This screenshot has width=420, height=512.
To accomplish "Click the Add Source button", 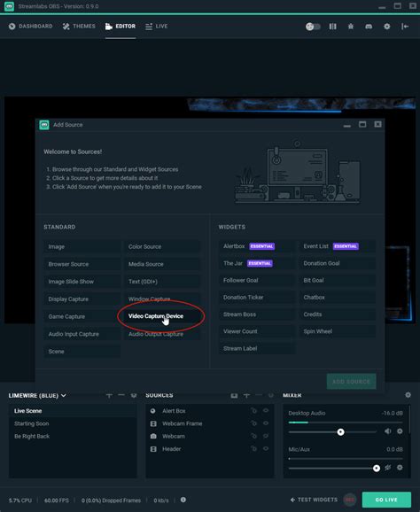I will pyautogui.click(x=351, y=382).
